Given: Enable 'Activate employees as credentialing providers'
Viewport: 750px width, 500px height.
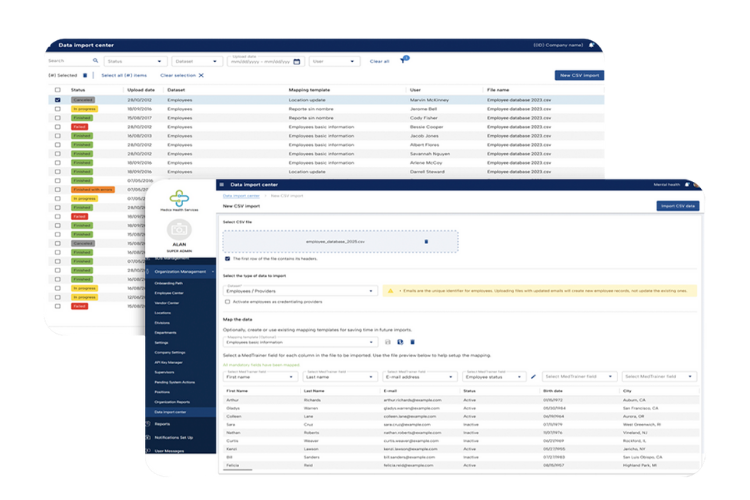Looking at the screenshot, I should click(x=228, y=301).
